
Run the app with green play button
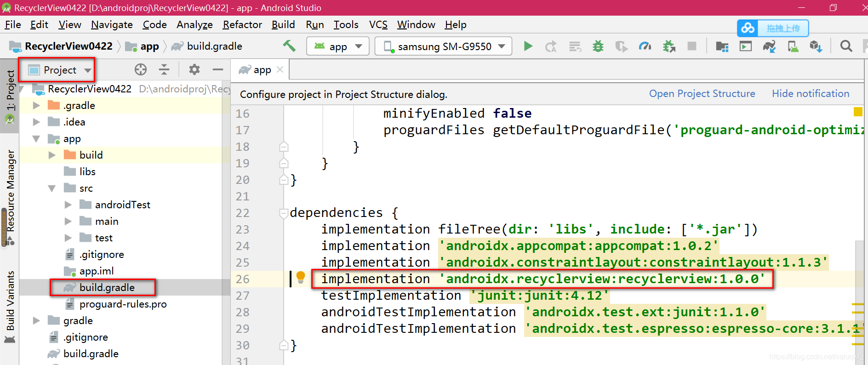point(528,46)
